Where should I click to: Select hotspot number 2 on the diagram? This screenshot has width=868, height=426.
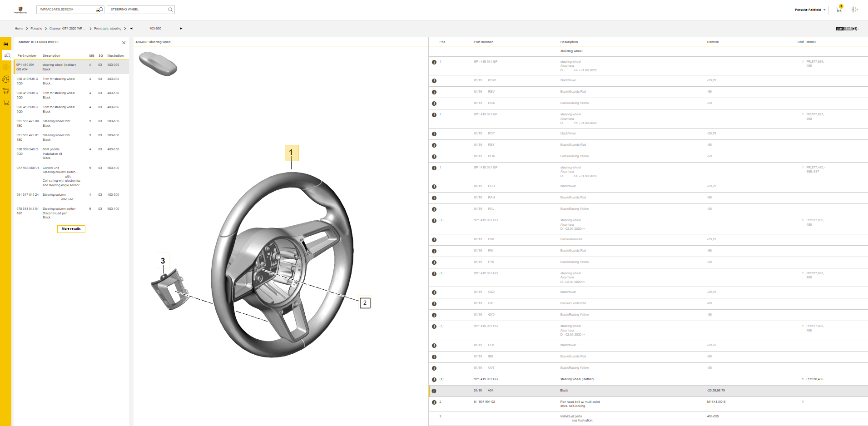[x=365, y=303]
